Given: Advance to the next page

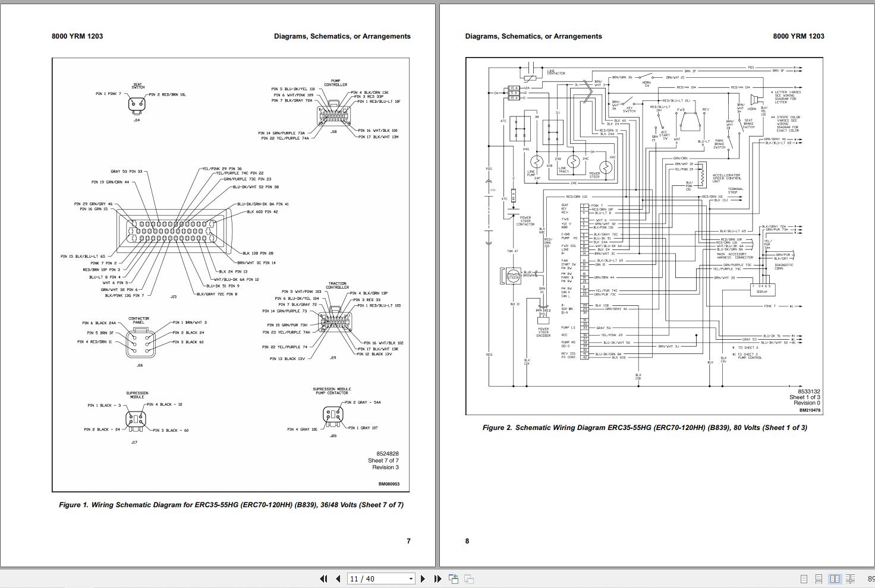Looking at the screenshot, I should [x=423, y=578].
